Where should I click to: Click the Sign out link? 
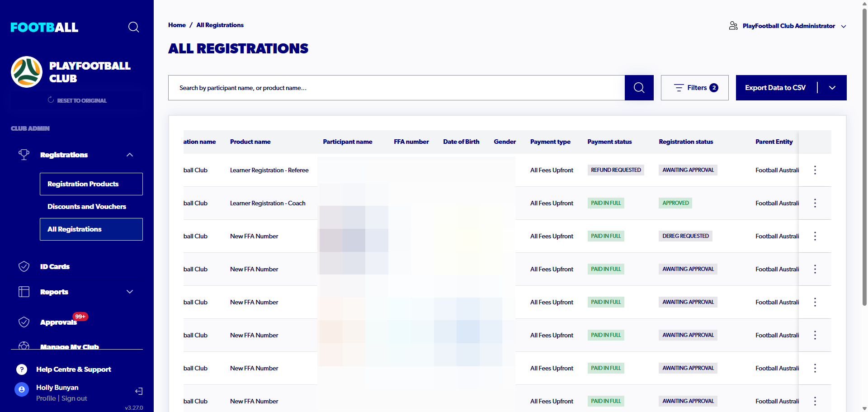74,398
